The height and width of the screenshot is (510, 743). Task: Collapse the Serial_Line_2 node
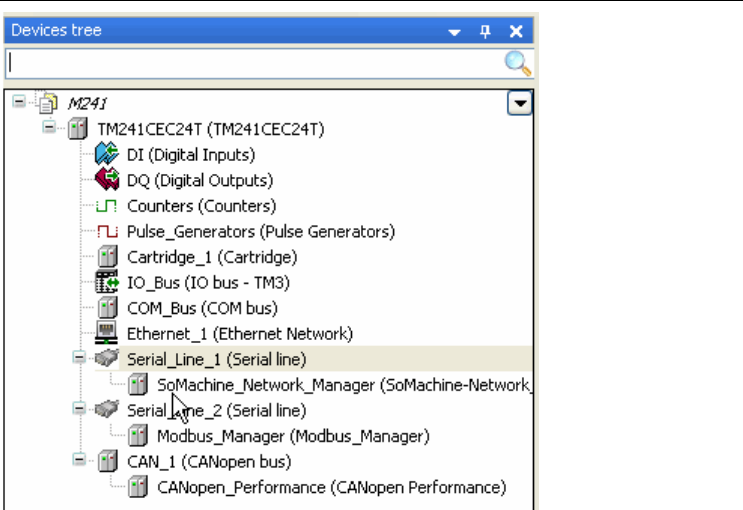[79, 408]
